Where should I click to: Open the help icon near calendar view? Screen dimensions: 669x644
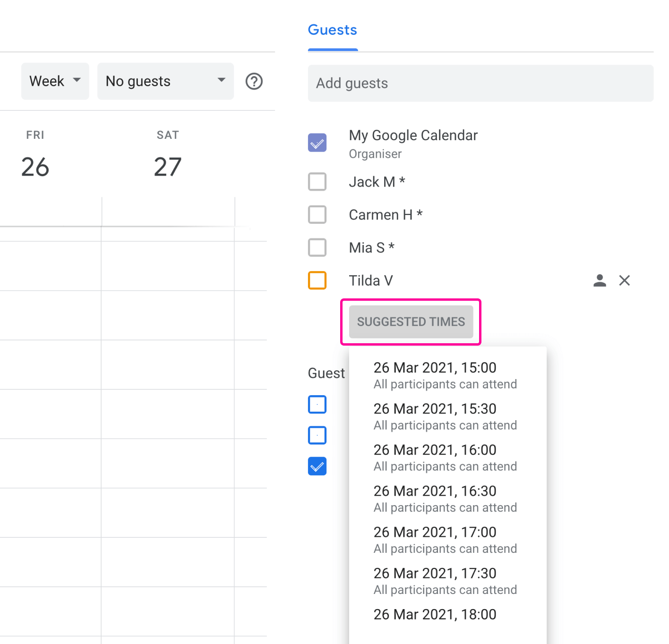[x=254, y=81]
